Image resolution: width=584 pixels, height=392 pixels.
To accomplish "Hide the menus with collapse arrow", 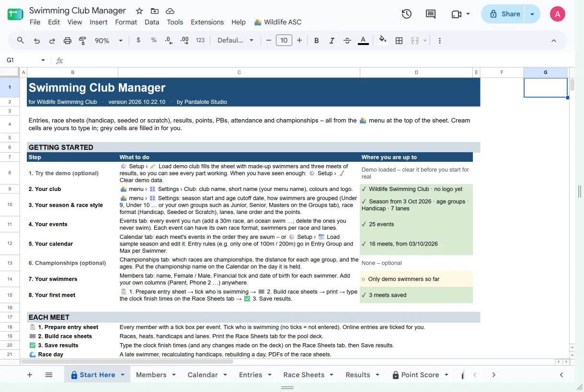I will (x=554, y=41).
